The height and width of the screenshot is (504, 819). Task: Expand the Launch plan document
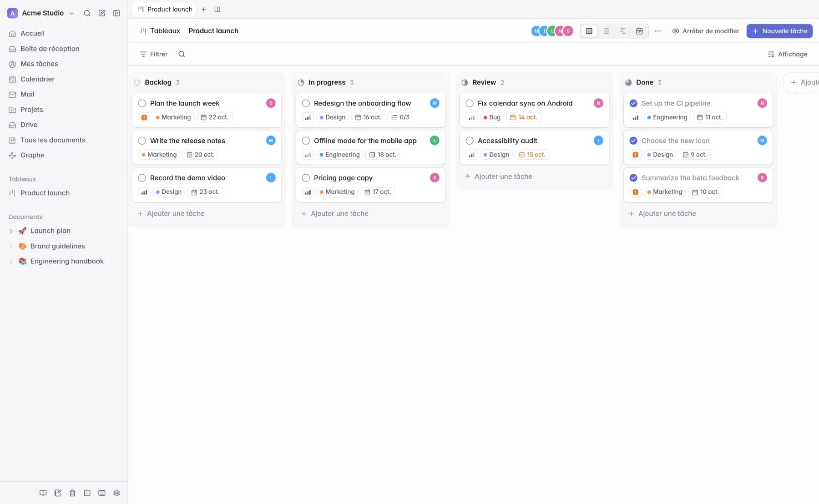pyautogui.click(x=11, y=231)
